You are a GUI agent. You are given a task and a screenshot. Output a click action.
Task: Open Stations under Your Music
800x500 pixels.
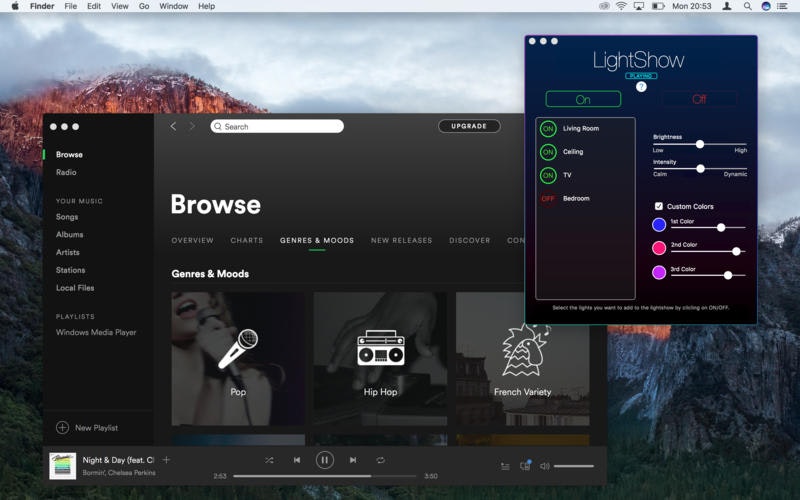click(x=70, y=270)
